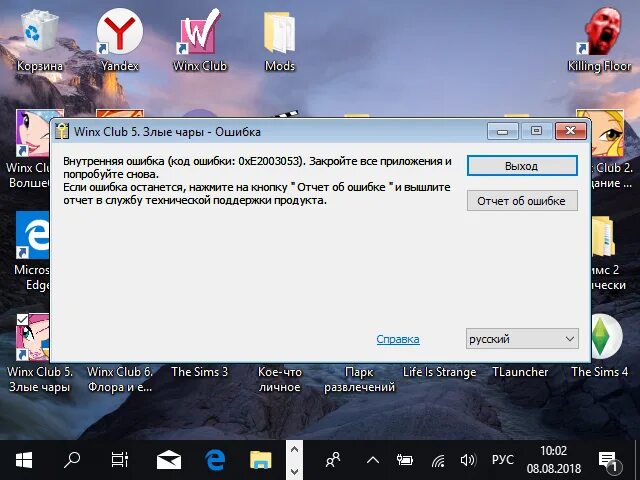Maximize the error dialog window
640x480 pixels.
coord(536,131)
